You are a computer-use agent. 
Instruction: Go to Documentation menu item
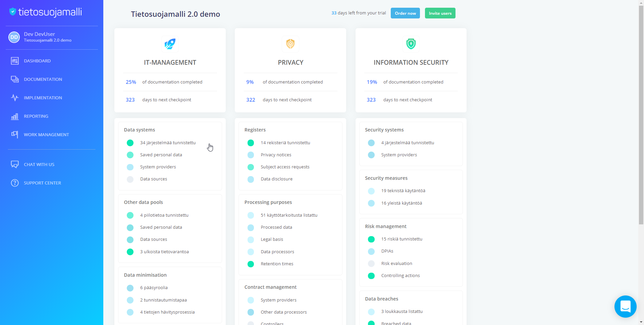click(x=43, y=79)
